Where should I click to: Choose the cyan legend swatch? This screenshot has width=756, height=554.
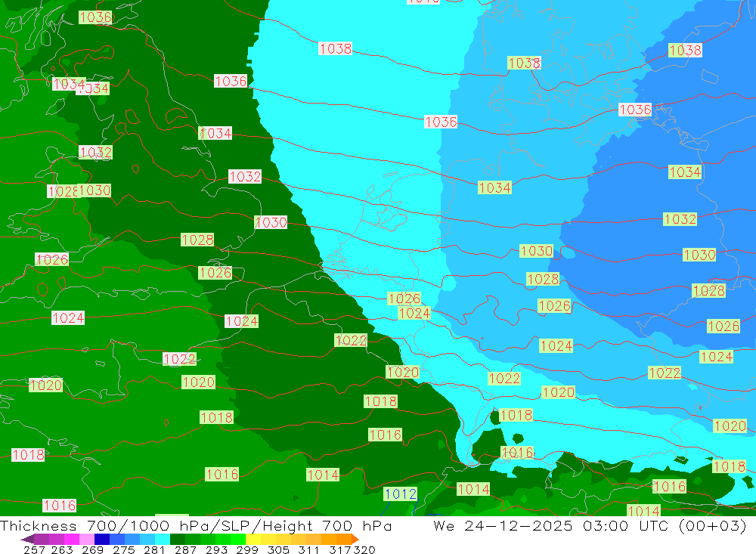pyautogui.click(x=163, y=539)
